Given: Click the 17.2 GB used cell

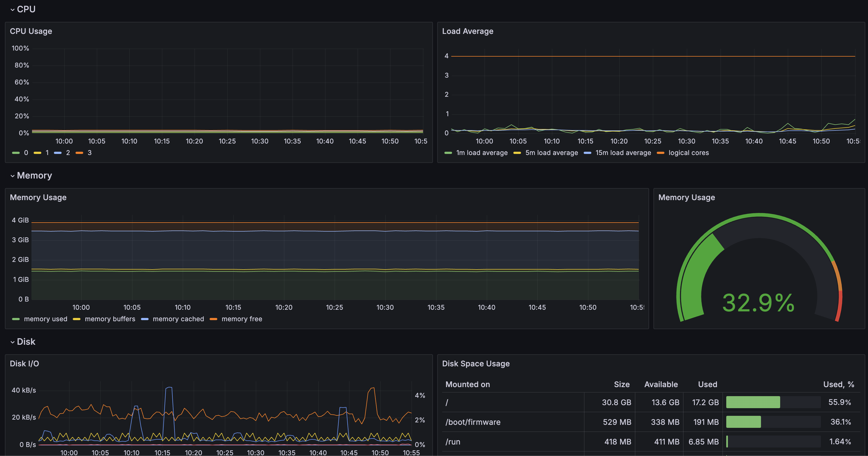Looking at the screenshot, I should pos(703,402).
